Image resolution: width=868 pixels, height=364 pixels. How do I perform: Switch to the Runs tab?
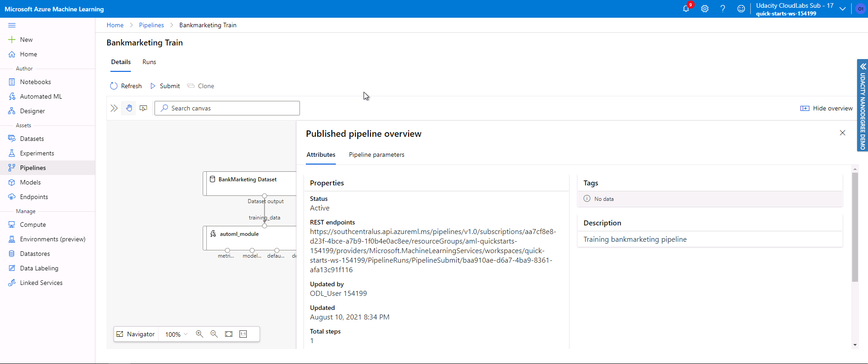pos(149,62)
